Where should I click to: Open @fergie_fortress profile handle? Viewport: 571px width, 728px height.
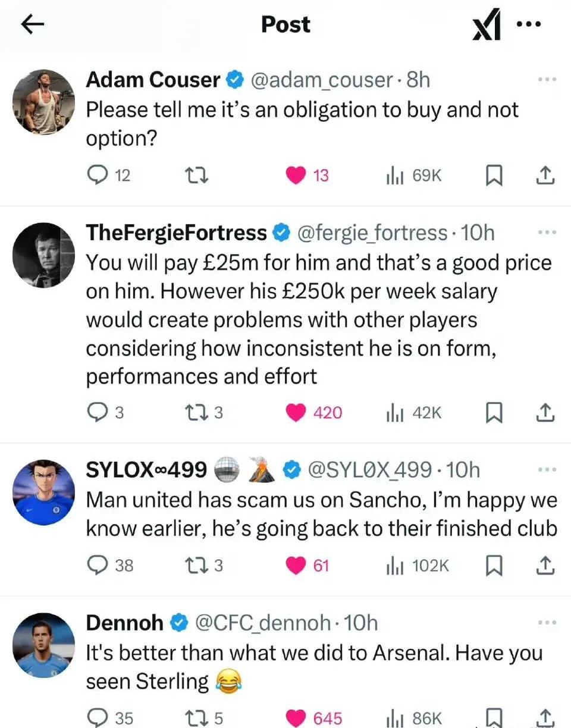pos(372,233)
